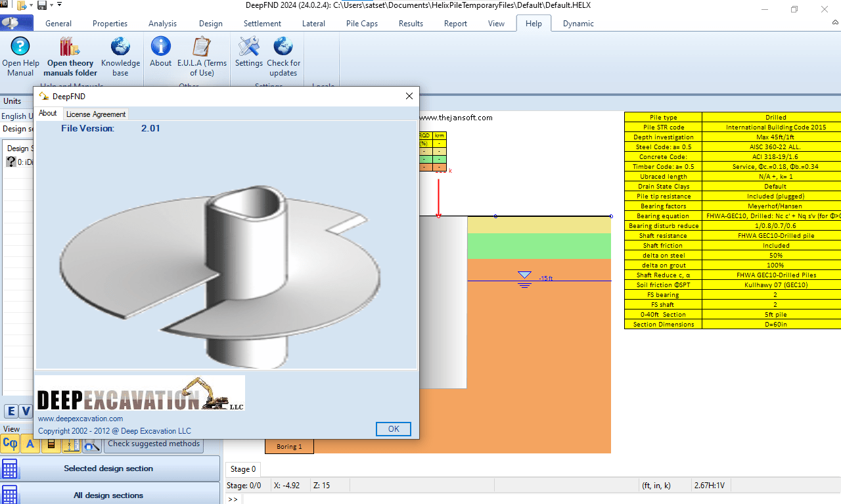Click the "ACI 318-19/1.6" concrete code cell
This screenshot has height=504, width=841.
[776, 157]
